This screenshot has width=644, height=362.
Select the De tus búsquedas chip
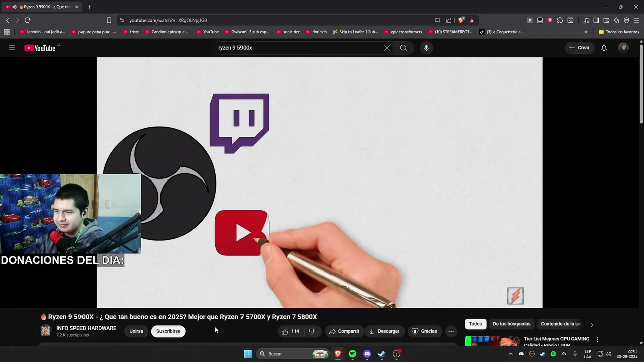pyautogui.click(x=511, y=324)
